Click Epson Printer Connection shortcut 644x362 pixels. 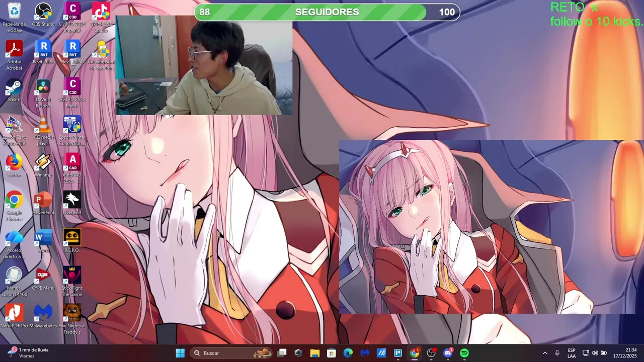click(72, 131)
